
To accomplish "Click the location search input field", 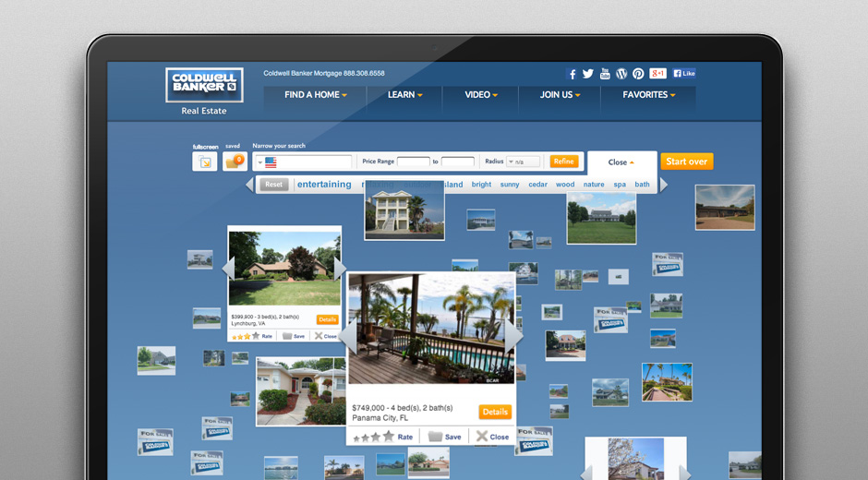I will pyautogui.click(x=315, y=162).
